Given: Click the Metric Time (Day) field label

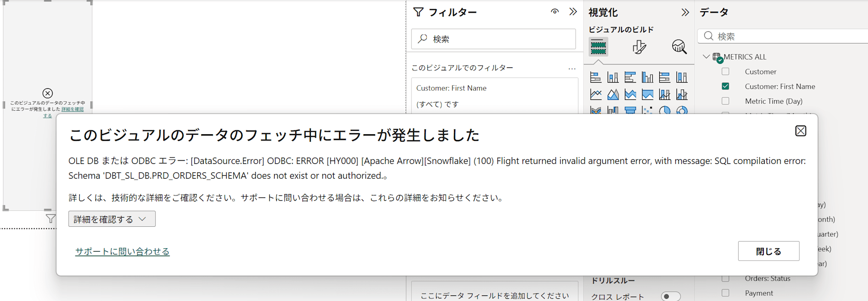Looking at the screenshot, I should pyautogui.click(x=773, y=101).
